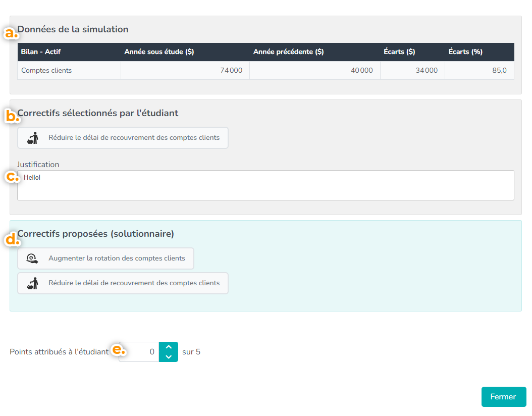The image size is (532, 416).
Task: Click the points input field showing 0
Action: [139, 352]
